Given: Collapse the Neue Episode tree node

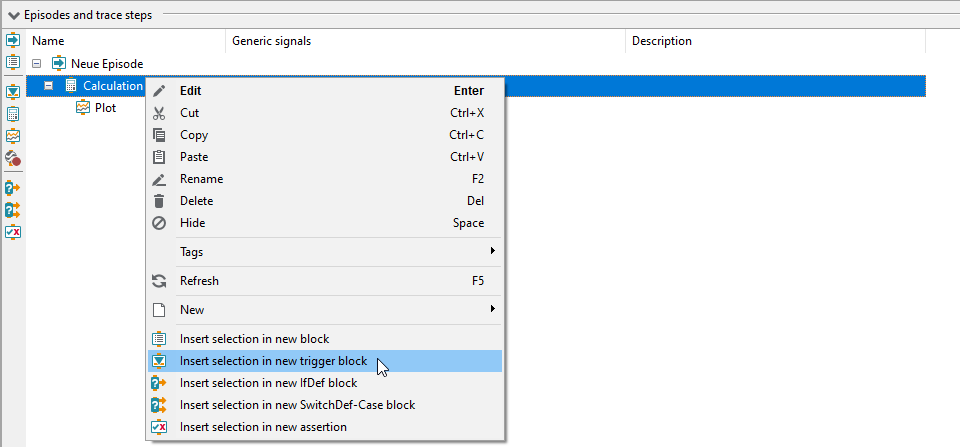Looking at the screenshot, I should pos(37,64).
